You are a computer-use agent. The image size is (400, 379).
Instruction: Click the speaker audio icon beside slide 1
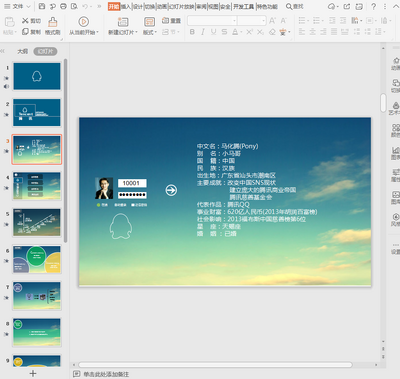(6, 87)
